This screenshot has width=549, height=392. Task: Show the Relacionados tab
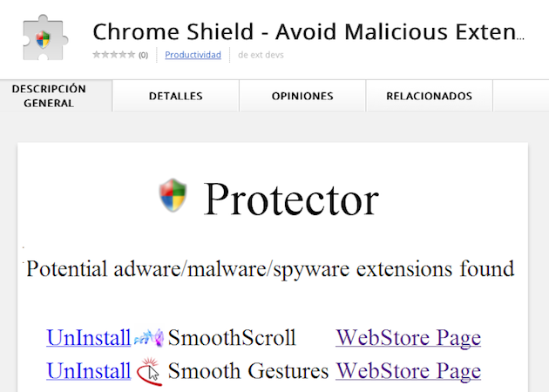point(429,96)
